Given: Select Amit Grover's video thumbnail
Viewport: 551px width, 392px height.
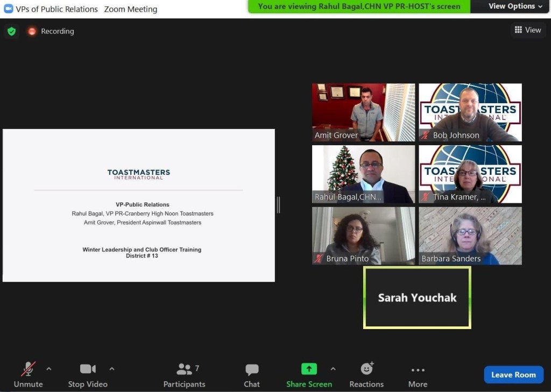Looking at the screenshot, I should (363, 112).
